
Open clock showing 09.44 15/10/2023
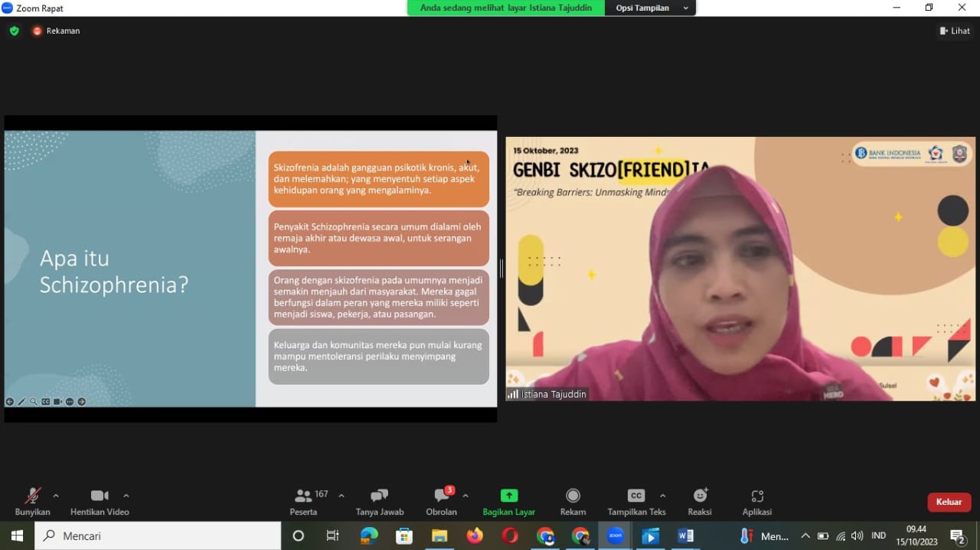[916, 535]
